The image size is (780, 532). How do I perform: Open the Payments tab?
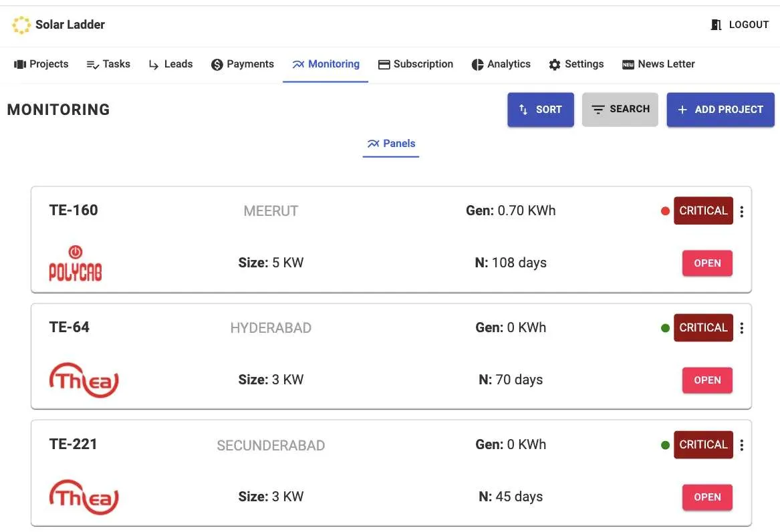pyautogui.click(x=243, y=64)
